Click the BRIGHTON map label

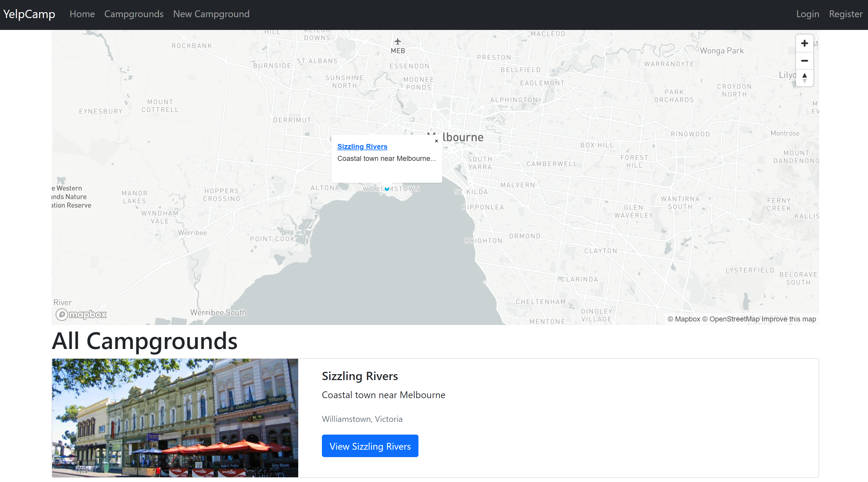click(483, 241)
